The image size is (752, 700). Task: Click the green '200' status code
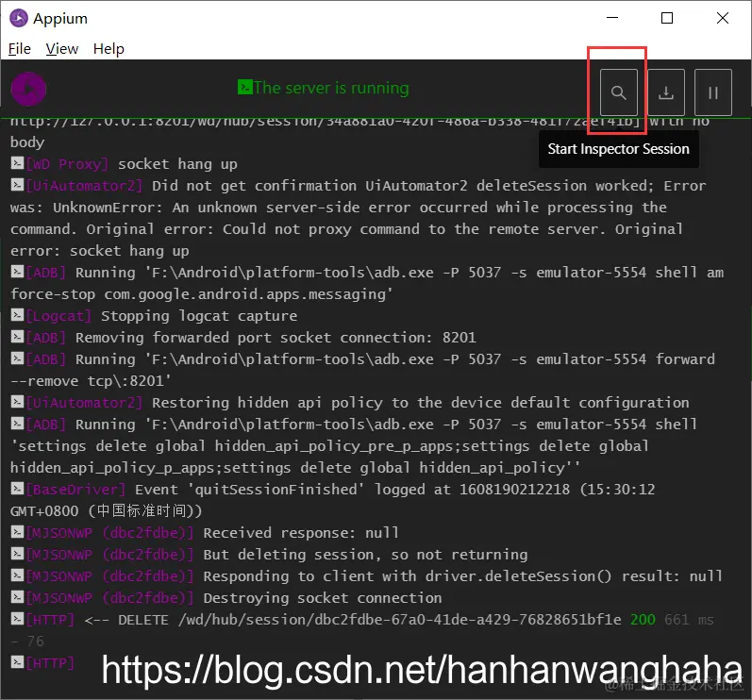[x=643, y=620]
